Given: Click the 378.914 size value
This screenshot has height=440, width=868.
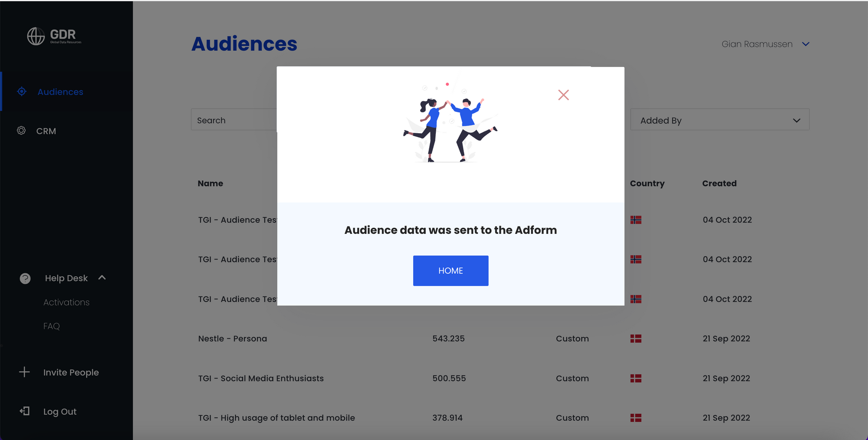Looking at the screenshot, I should pyautogui.click(x=447, y=418).
